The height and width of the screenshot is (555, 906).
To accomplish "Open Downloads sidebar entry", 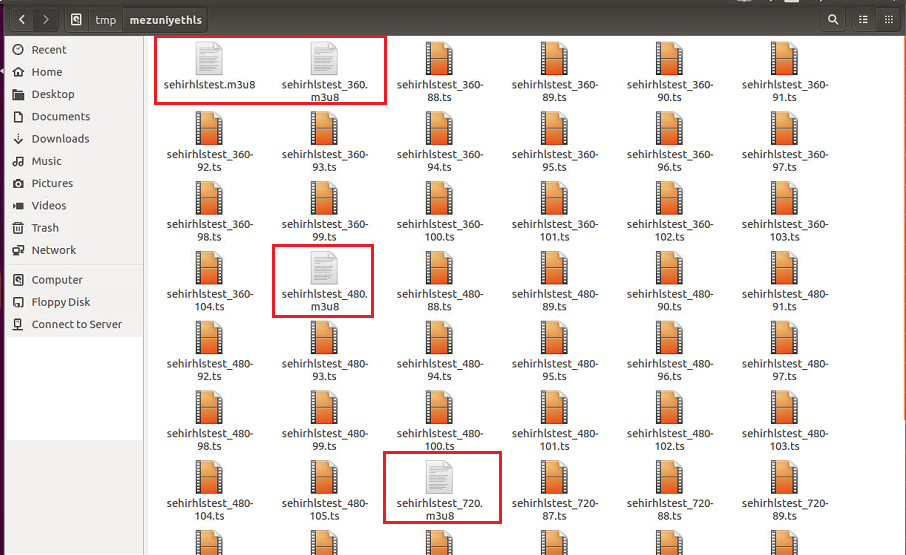I will [x=74, y=139].
